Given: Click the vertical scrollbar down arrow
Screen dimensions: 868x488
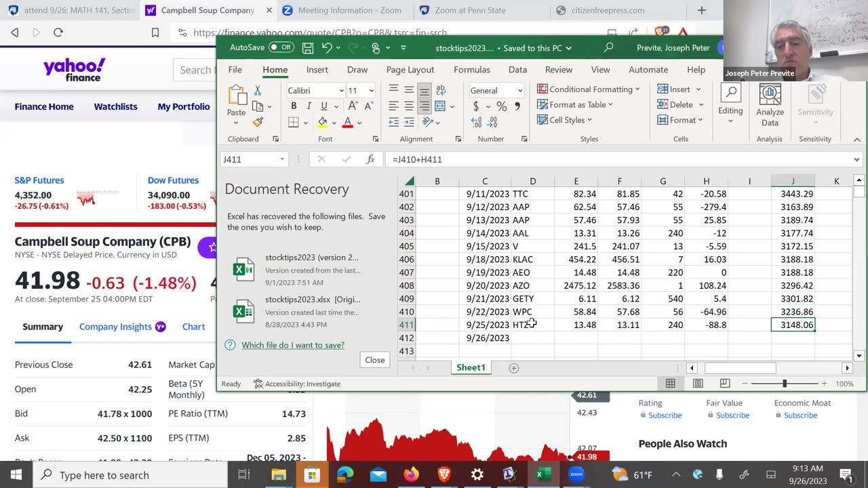Looking at the screenshot, I should 859,355.
